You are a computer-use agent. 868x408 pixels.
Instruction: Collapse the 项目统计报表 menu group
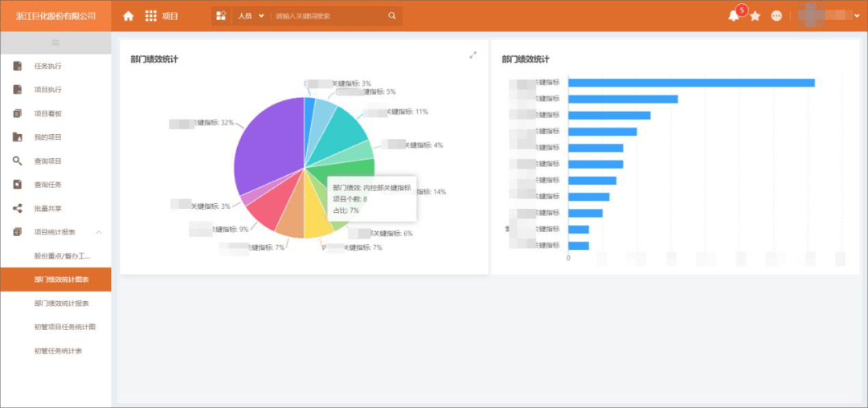click(x=99, y=233)
